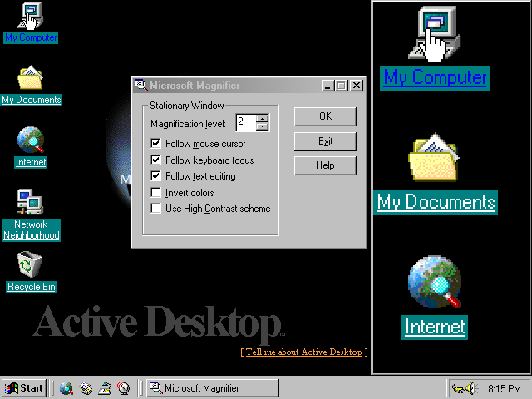532x399 pixels.
Task: Click the Recycle Bin text label
Action: [32, 287]
